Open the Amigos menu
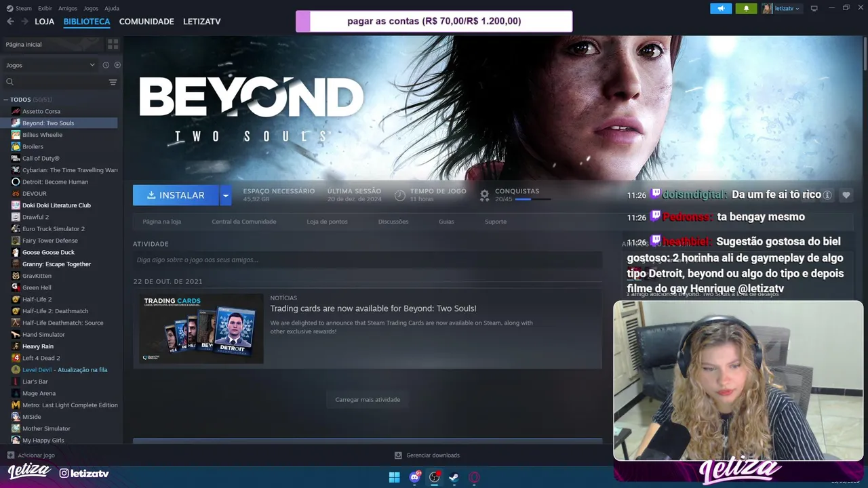868x488 pixels. [x=68, y=8]
